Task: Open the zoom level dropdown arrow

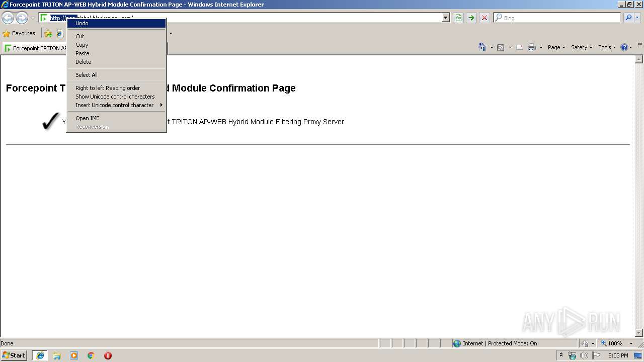Action: [x=631, y=343]
